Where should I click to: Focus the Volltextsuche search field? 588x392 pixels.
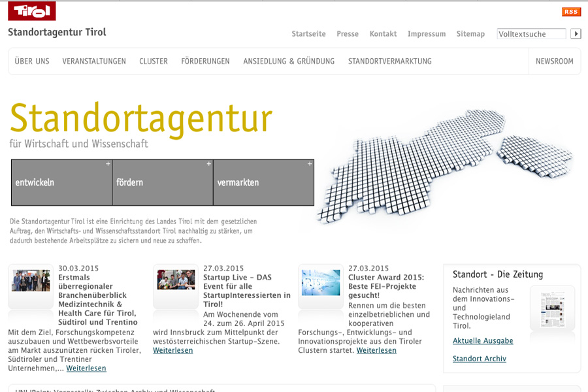pyautogui.click(x=531, y=34)
